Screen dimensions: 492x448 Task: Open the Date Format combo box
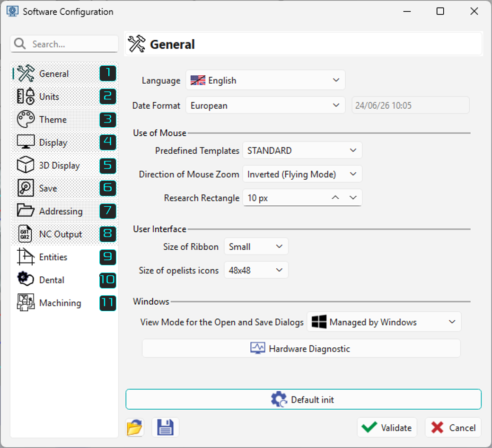pyautogui.click(x=265, y=105)
